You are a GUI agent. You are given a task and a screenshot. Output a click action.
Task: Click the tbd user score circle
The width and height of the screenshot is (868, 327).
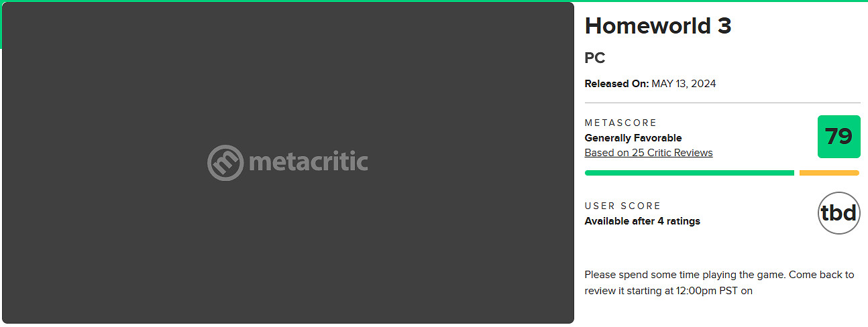tap(838, 213)
